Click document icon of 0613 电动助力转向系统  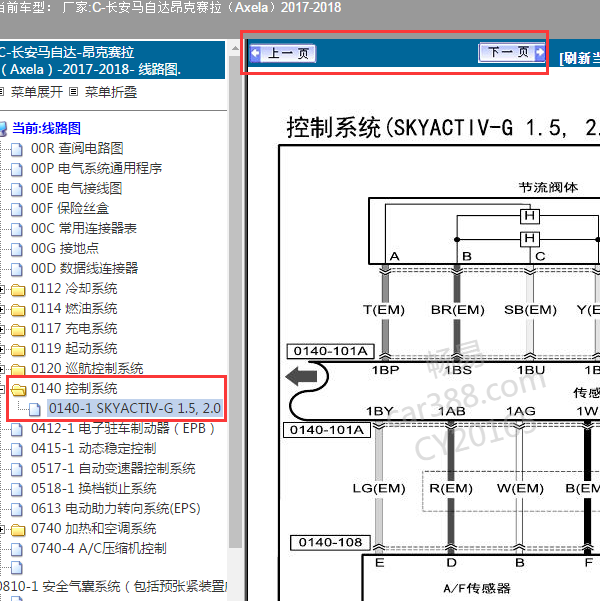tap(16, 509)
